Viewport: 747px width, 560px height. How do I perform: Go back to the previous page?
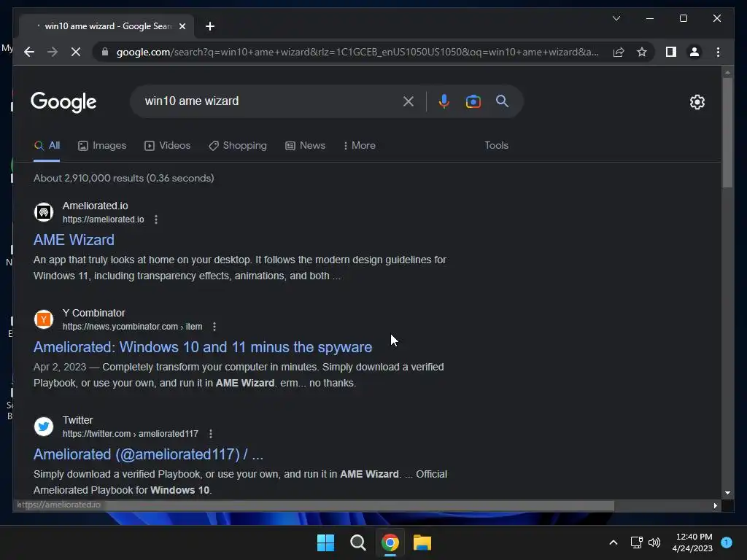tap(29, 52)
